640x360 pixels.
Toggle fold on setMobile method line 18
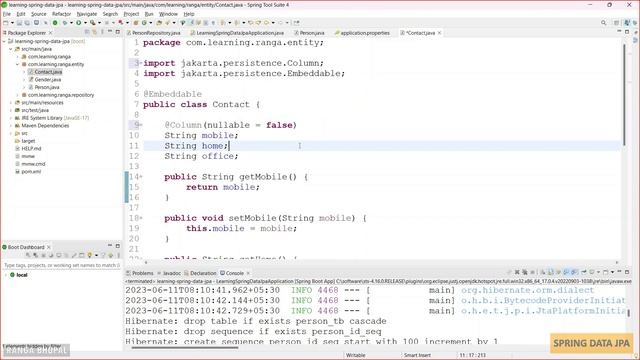pos(141,218)
